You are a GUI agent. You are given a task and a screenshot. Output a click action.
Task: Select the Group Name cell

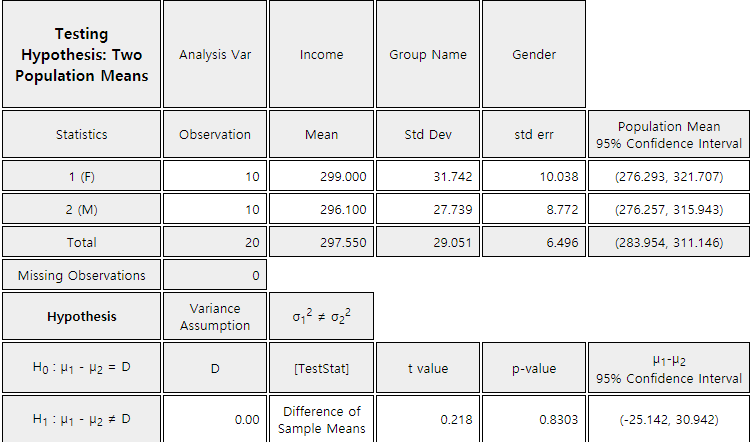[x=428, y=54]
